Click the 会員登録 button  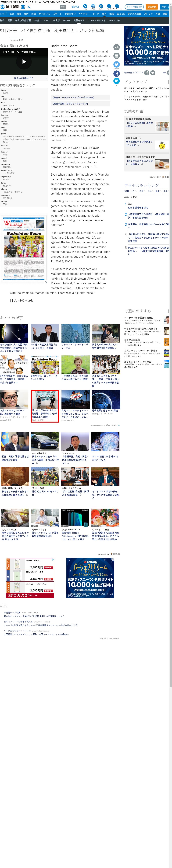[x=152, y=7]
